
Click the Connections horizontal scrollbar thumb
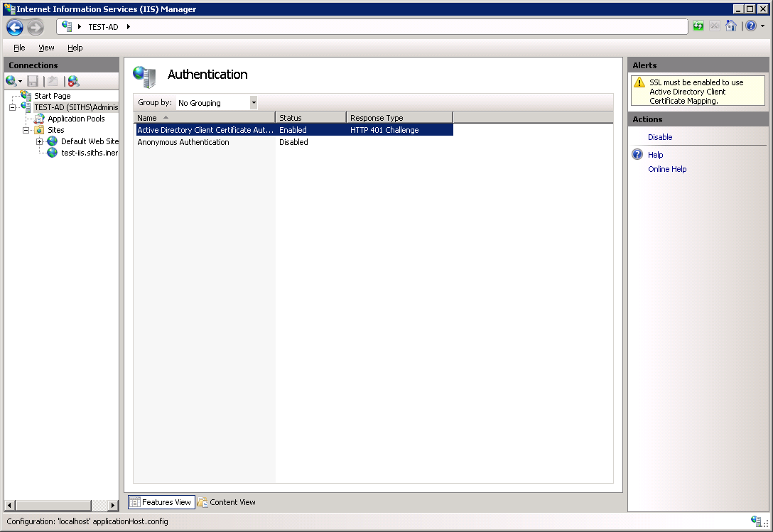click(x=53, y=506)
